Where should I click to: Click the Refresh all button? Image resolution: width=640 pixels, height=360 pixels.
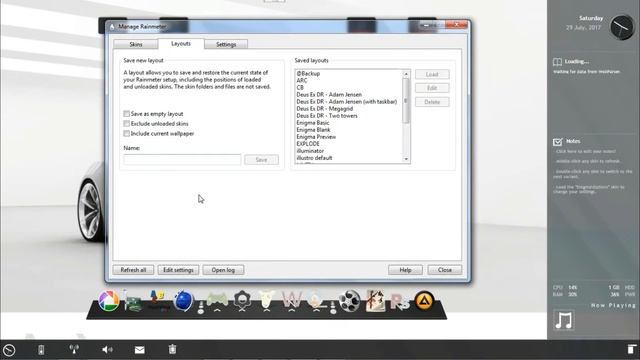[133, 270]
